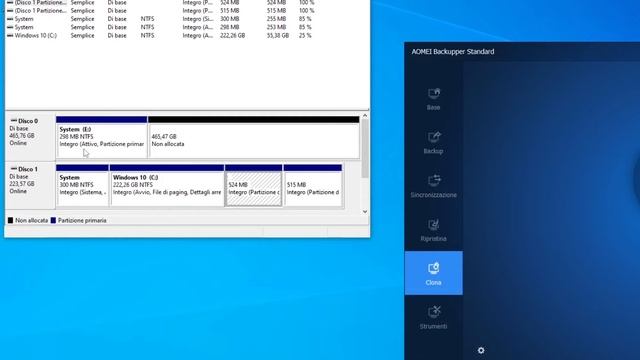Open Strumenti section in AOMEI sidebar
Image resolution: width=640 pixels, height=360 pixels.
pyautogui.click(x=433, y=317)
